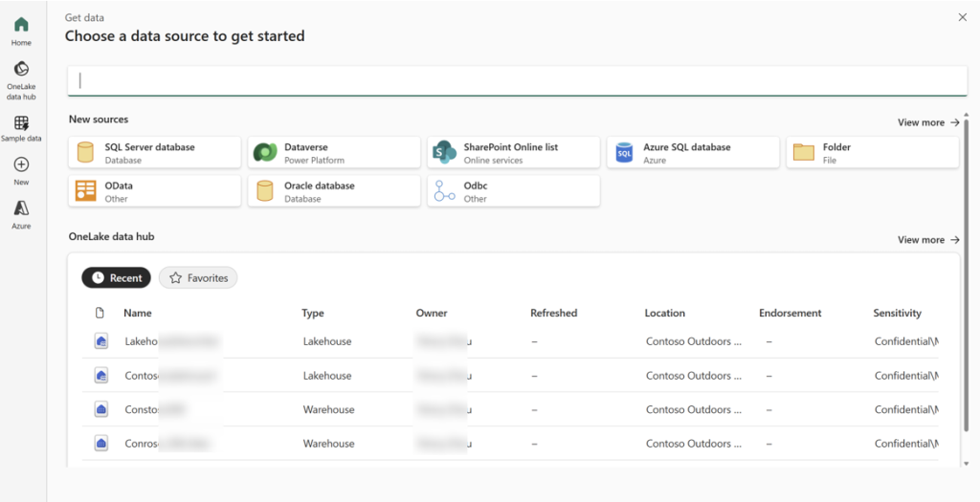Sort by the Sensitivity column header

coord(897,313)
